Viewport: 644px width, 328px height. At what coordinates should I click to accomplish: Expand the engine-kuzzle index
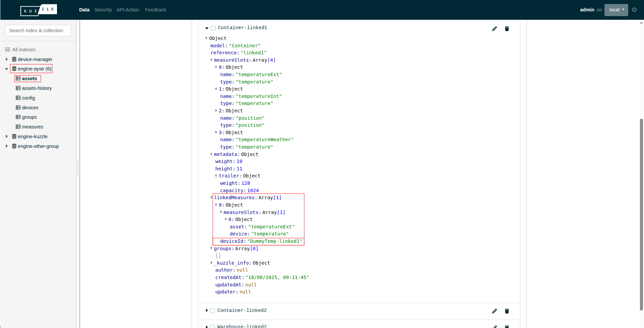(x=7, y=136)
